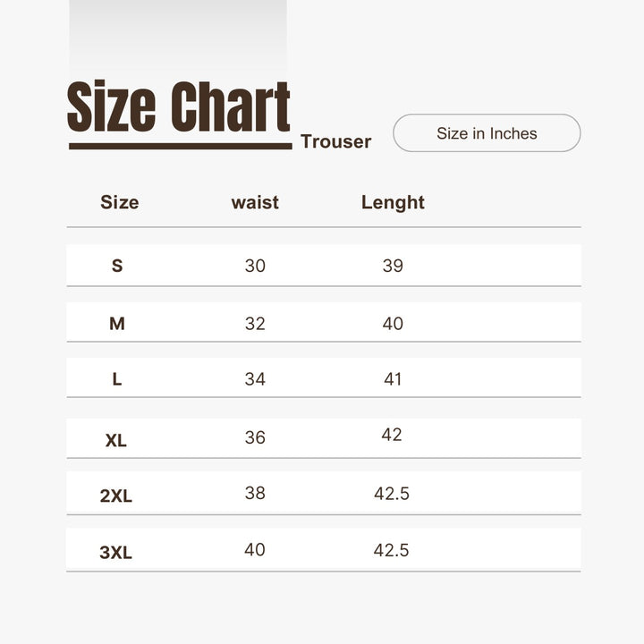Click waist value 36 for size XL
Screen dimensions: 644x644
pyautogui.click(x=255, y=437)
